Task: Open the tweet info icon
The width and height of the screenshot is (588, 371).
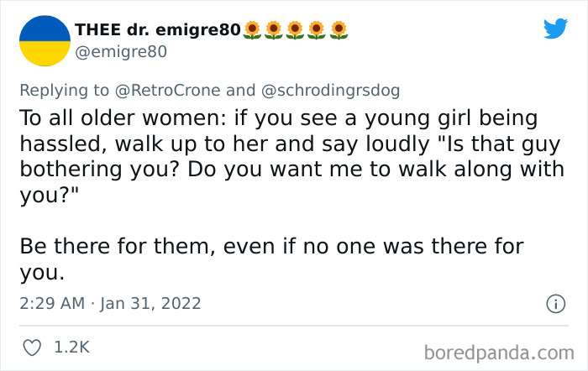Action: pos(554,304)
